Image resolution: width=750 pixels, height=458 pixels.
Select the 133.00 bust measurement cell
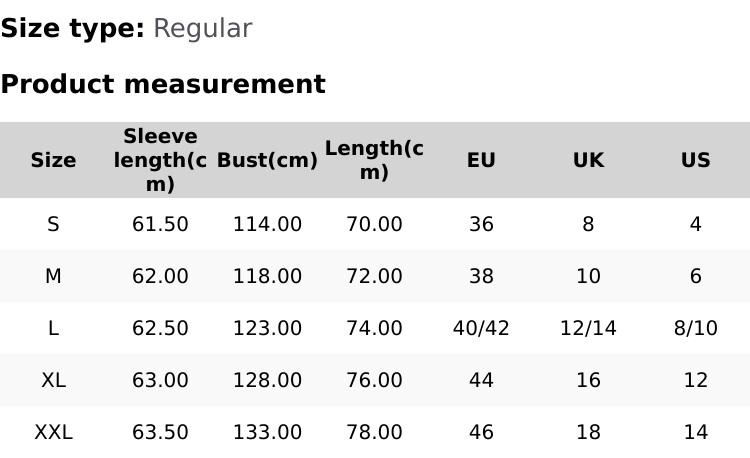[x=267, y=432]
